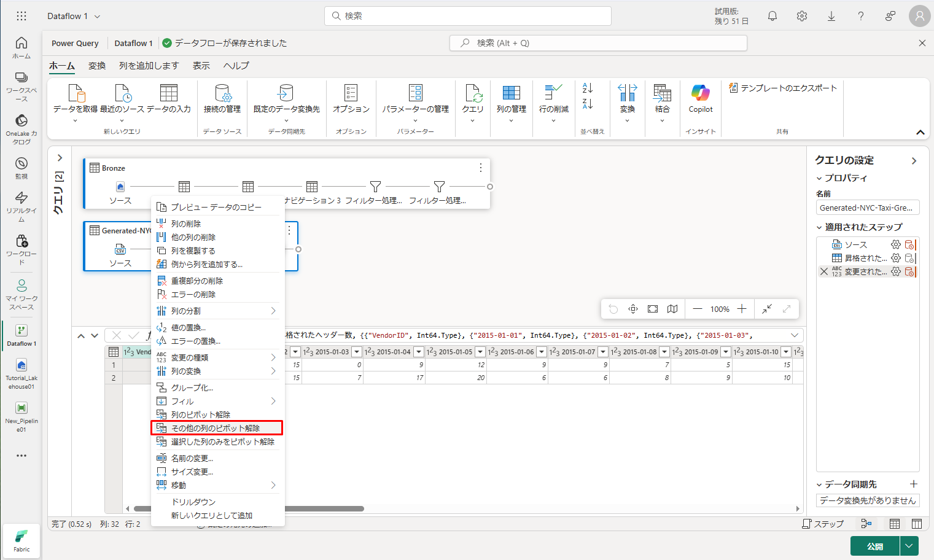
Task: Toggle diagram view in status bar
Action: (x=866, y=524)
